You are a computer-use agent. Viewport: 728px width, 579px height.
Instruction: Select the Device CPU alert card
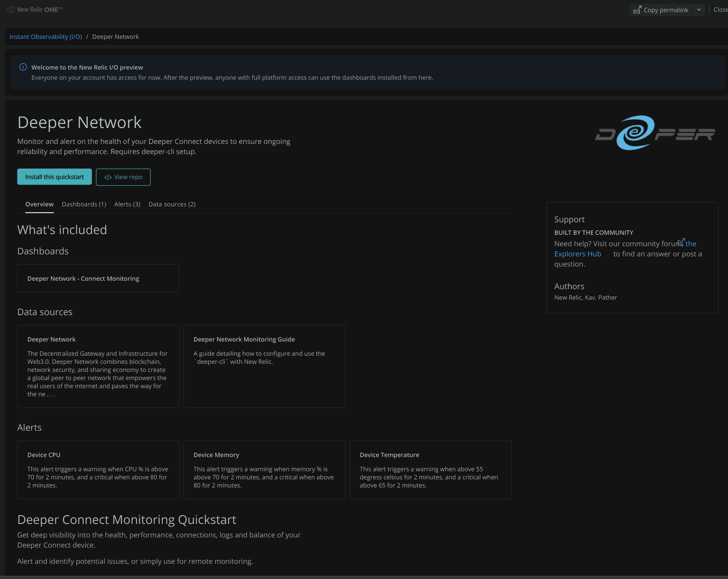coord(98,470)
